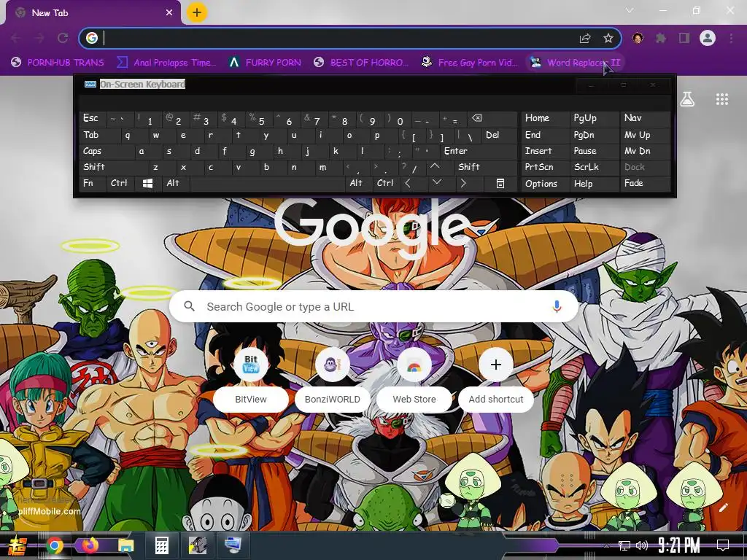Toggle ScrLk key on keyboard
Viewport: 747px width, 560px height.
pos(594,167)
